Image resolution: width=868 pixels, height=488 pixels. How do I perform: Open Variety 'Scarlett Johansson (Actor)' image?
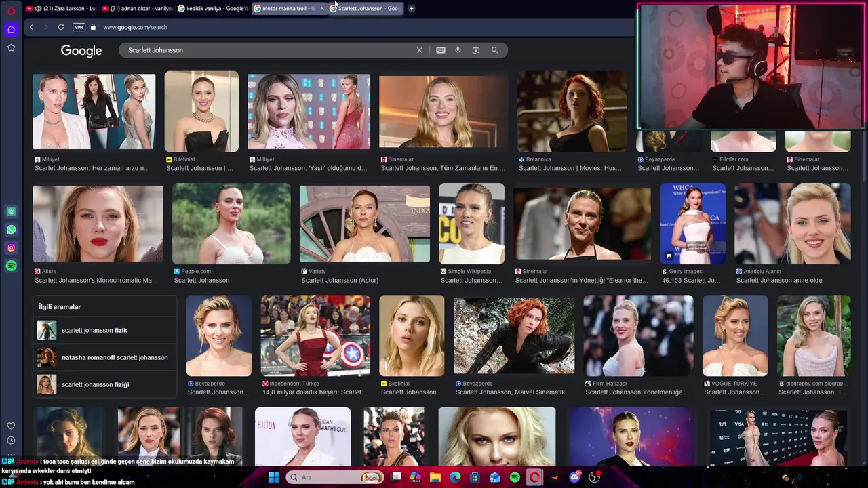[365, 224]
